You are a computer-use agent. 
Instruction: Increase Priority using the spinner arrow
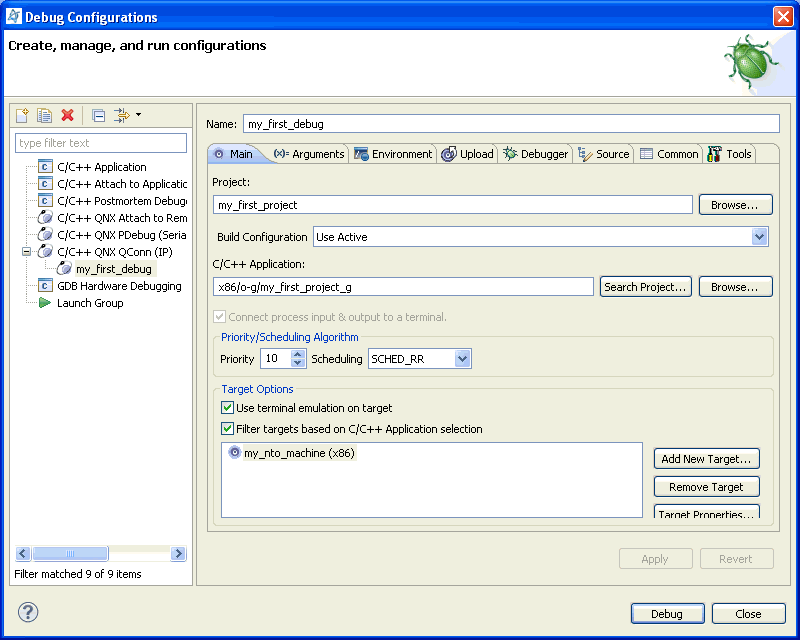[297, 353]
